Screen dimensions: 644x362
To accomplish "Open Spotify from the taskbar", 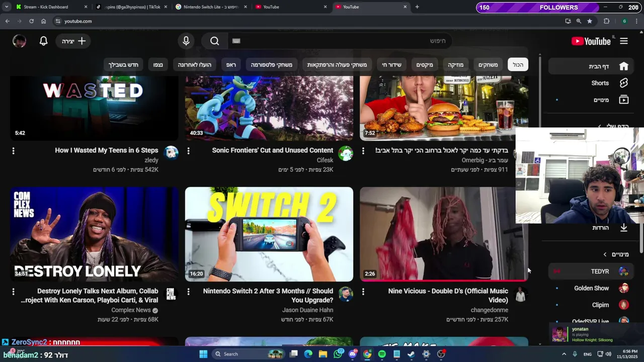I will click(x=382, y=354).
